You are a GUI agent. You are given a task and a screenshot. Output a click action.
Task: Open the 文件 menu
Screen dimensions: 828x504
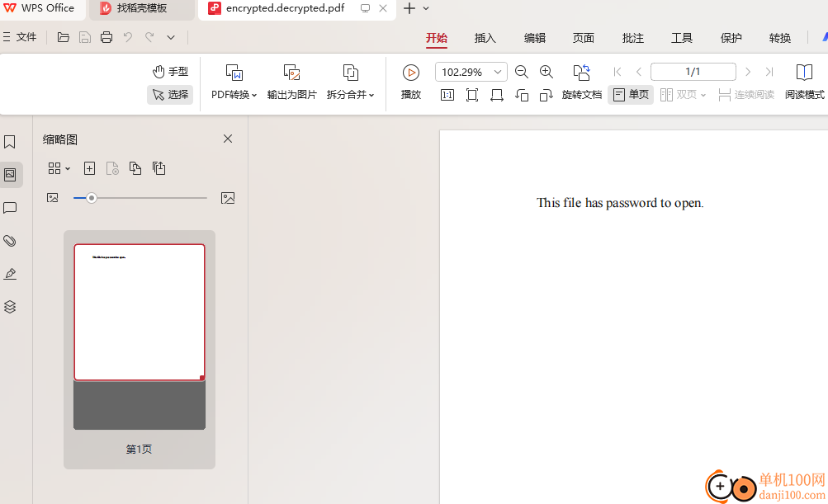[20, 37]
